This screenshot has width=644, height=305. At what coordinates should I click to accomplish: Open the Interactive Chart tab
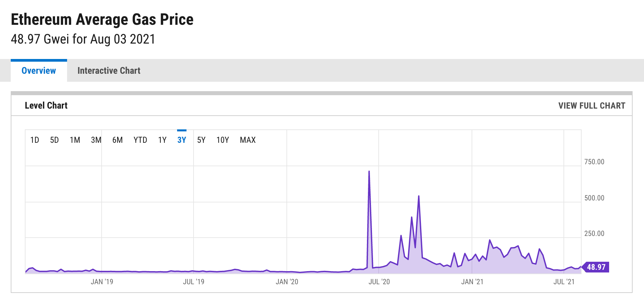click(x=109, y=71)
